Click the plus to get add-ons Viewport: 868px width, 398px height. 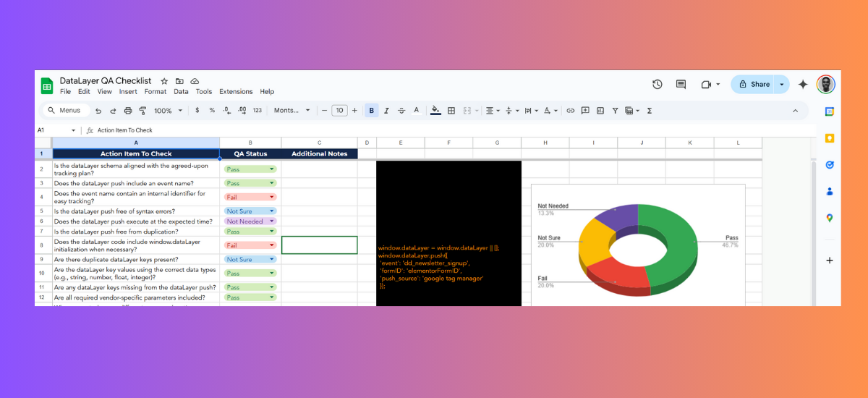point(830,260)
